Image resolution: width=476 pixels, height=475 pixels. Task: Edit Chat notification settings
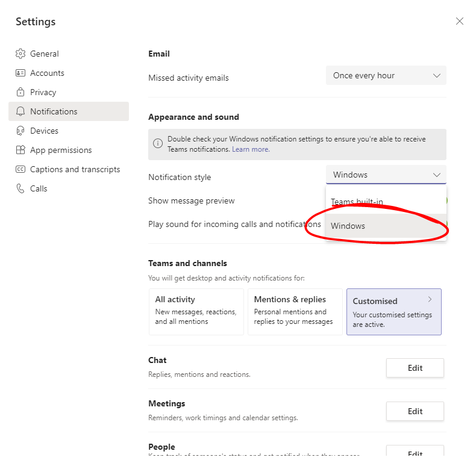[415, 368]
